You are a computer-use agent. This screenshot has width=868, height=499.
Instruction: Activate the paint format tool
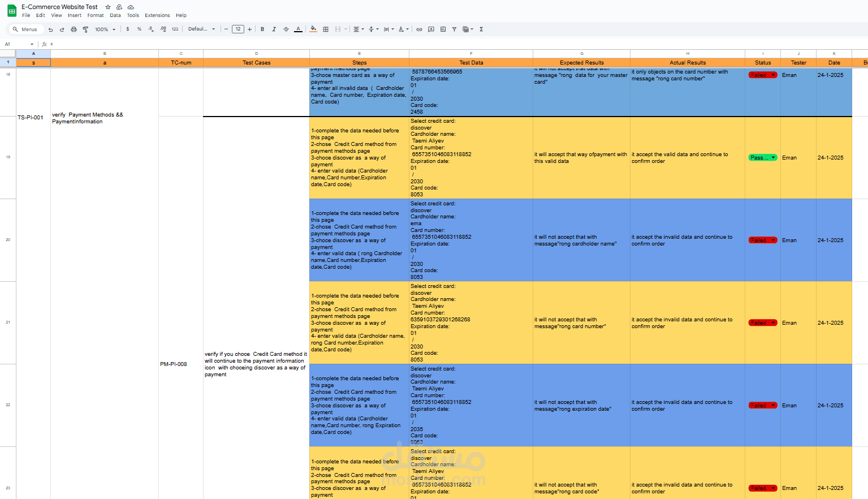85,29
